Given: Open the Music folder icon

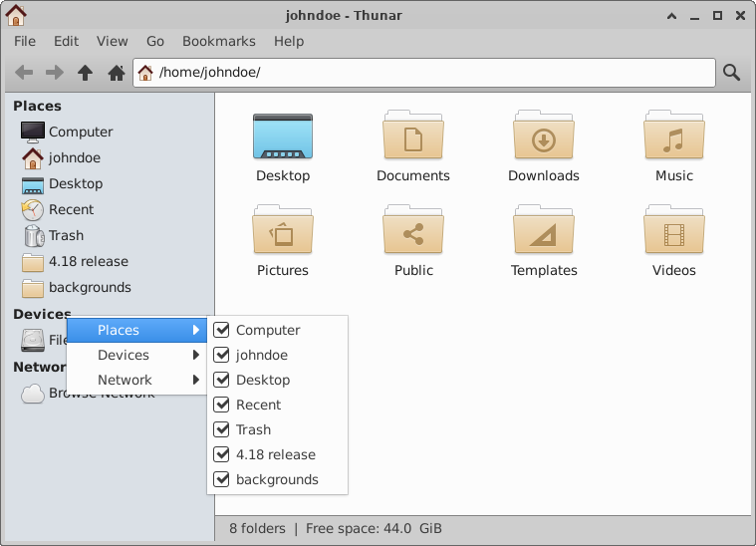Looking at the screenshot, I should [674, 136].
